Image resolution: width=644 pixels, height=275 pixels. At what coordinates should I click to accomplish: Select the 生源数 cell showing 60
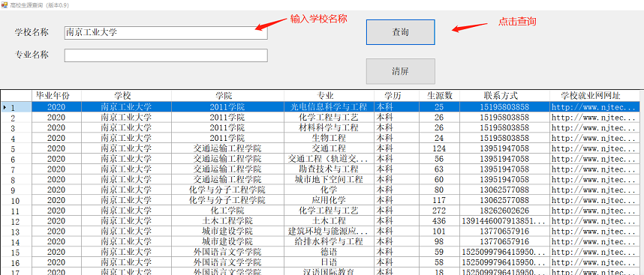click(x=439, y=180)
